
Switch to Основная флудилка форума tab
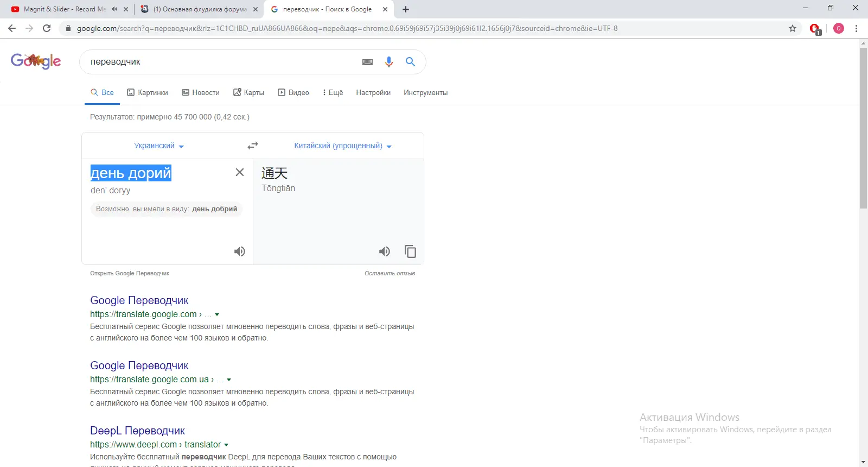(200, 9)
